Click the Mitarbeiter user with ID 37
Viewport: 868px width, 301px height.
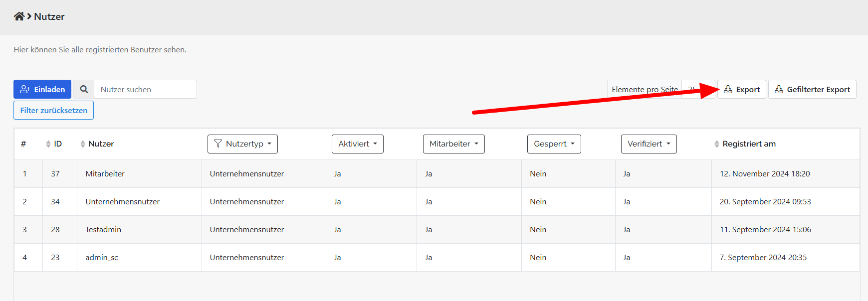click(x=105, y=174)
